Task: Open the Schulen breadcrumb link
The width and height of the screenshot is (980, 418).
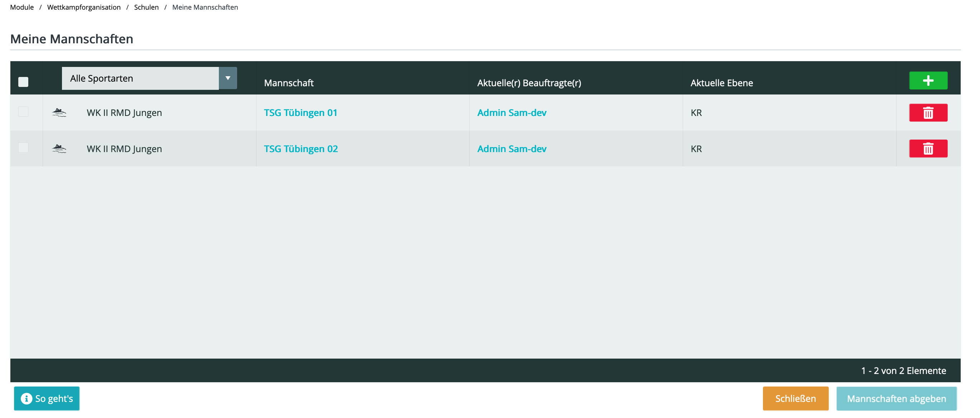Action: pyautogui.click(x=146, y=7)
